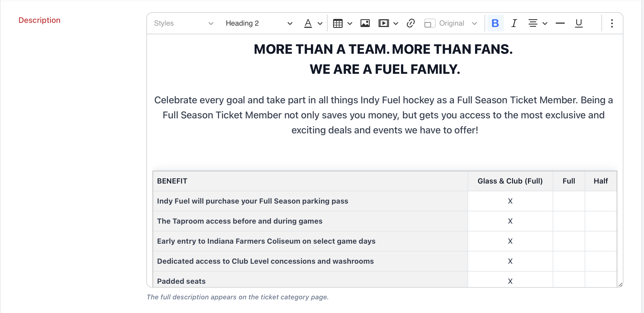Click the red Description field label
The width and height of the screenshot is (644, 313).
click(40, 20)
